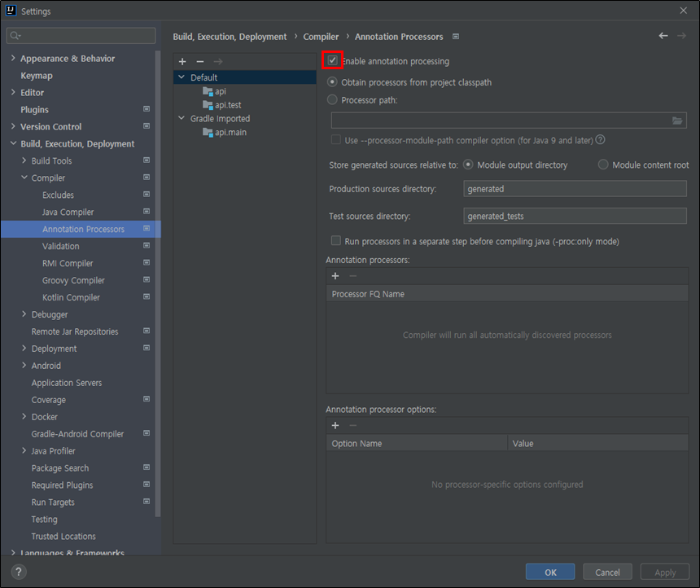This screenshot has height=588, width=700.
Task: Click the project-level icon beside Java Compiler
Action: [x=147, y=212]
